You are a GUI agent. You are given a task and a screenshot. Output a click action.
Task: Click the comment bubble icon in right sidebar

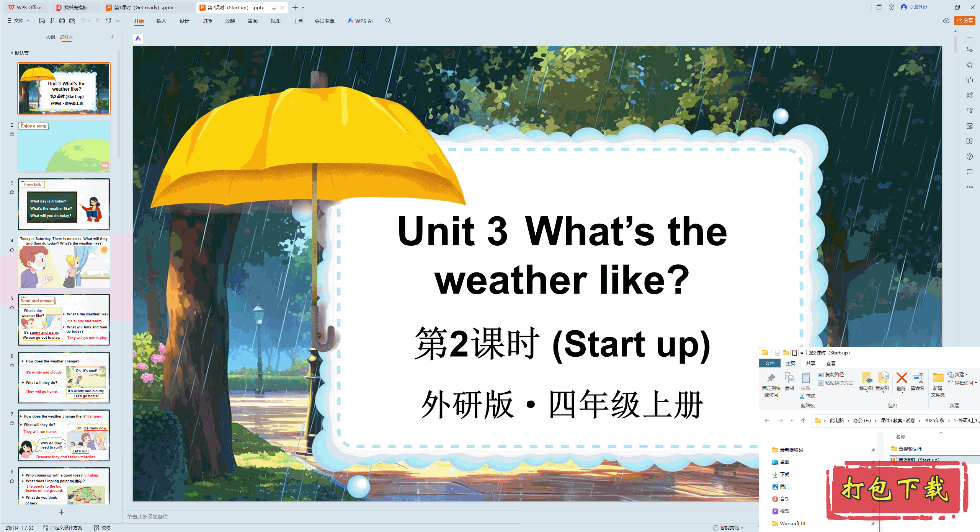tap(969, 172)
